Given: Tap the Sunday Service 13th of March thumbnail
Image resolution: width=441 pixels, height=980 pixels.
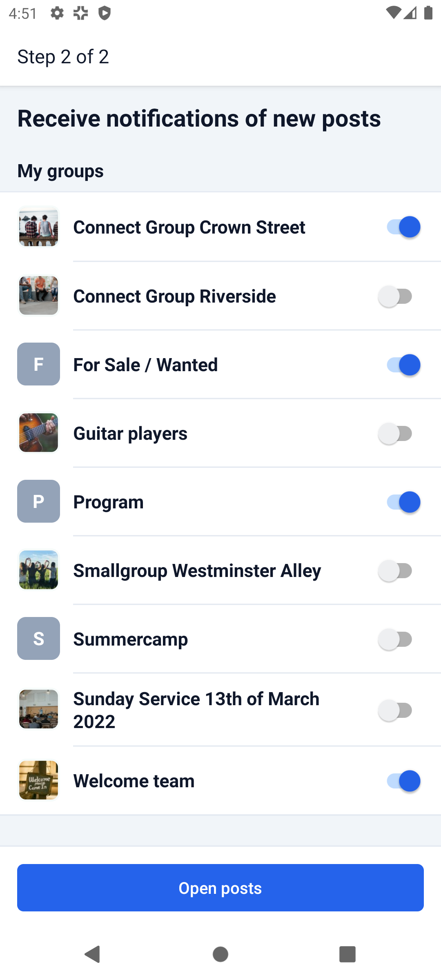Looking at the screenshot, I should [38, 709].
